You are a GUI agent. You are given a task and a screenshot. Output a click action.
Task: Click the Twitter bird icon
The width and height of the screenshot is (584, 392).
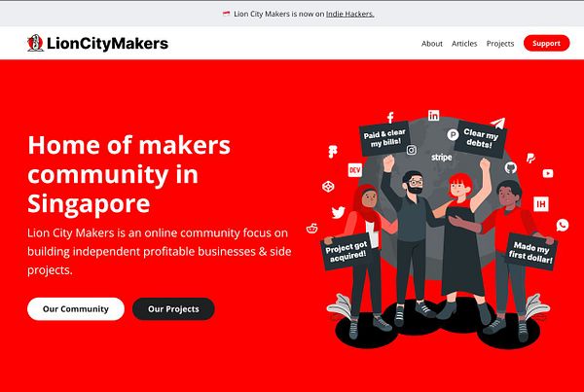coord(338,213)
